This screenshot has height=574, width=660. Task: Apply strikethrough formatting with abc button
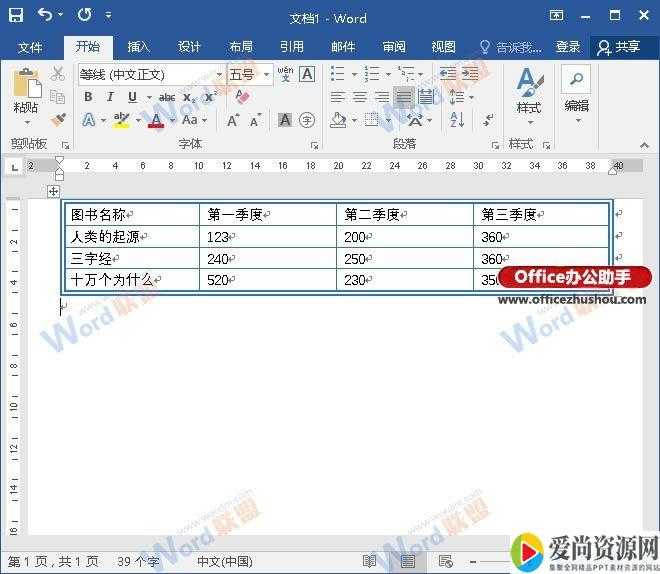click(x=167, y=97)
